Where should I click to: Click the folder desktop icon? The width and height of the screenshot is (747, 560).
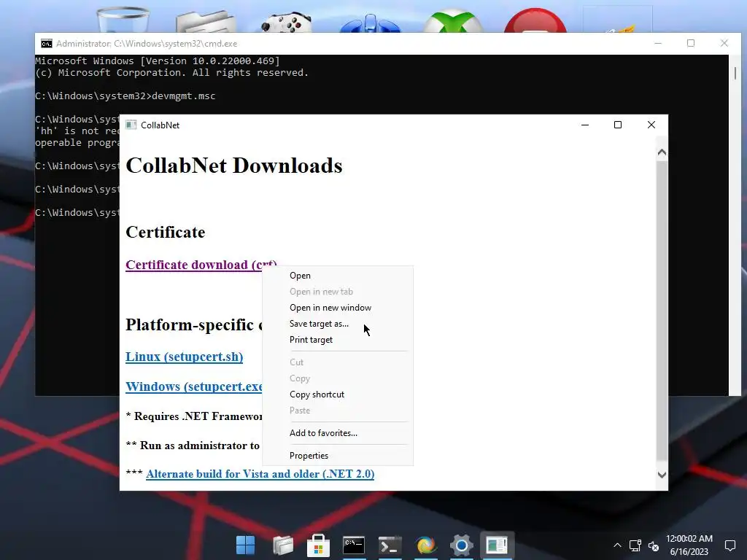click(206, 21)
